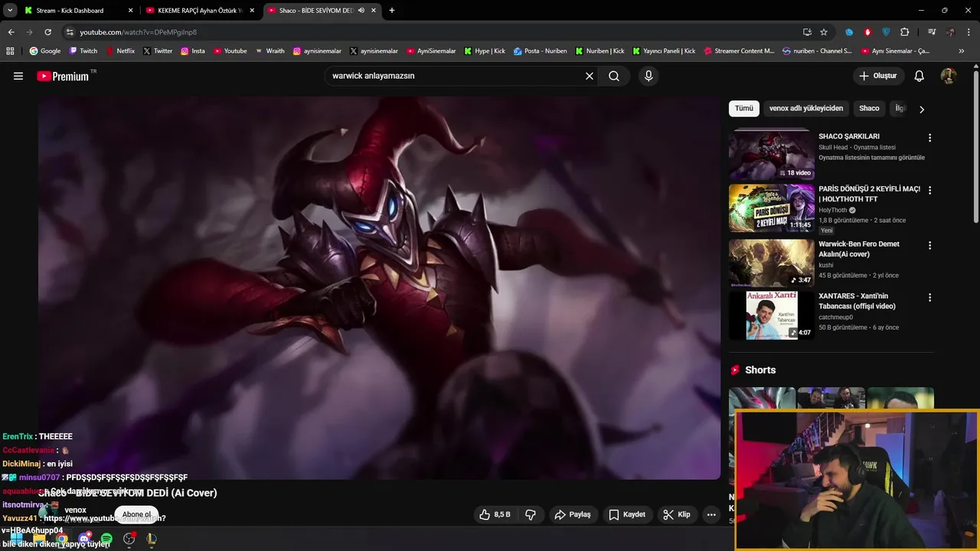Open Spotify from the taskbar
980x551 pixels.
click(106, 540)
